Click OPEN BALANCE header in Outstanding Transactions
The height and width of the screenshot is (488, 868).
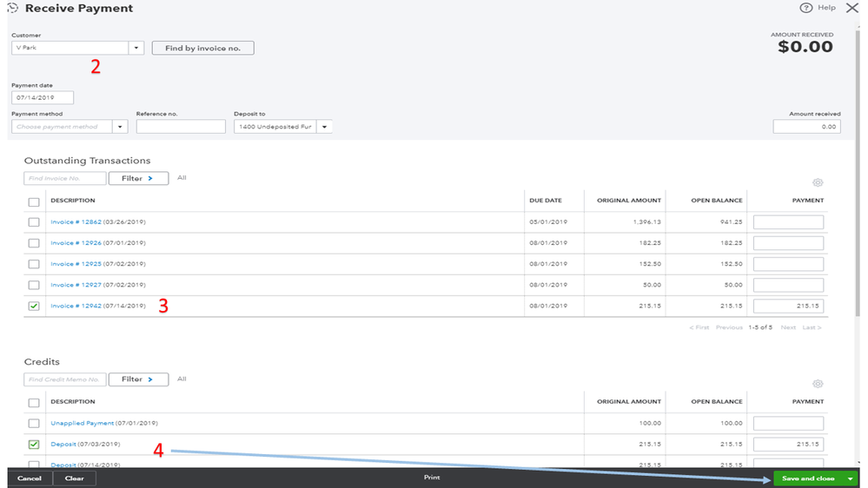pyautogui.click(x=716, y=201)
